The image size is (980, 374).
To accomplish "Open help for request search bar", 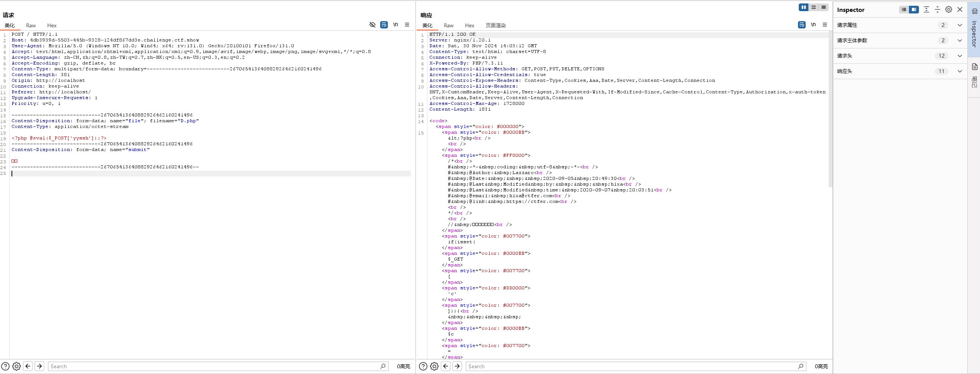I will coord(5,366).
